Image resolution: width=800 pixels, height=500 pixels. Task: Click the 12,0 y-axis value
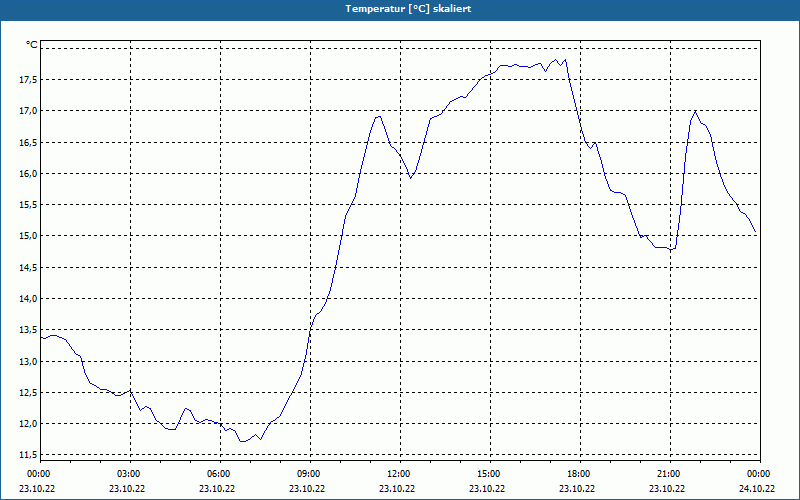(x=28, y=423)
